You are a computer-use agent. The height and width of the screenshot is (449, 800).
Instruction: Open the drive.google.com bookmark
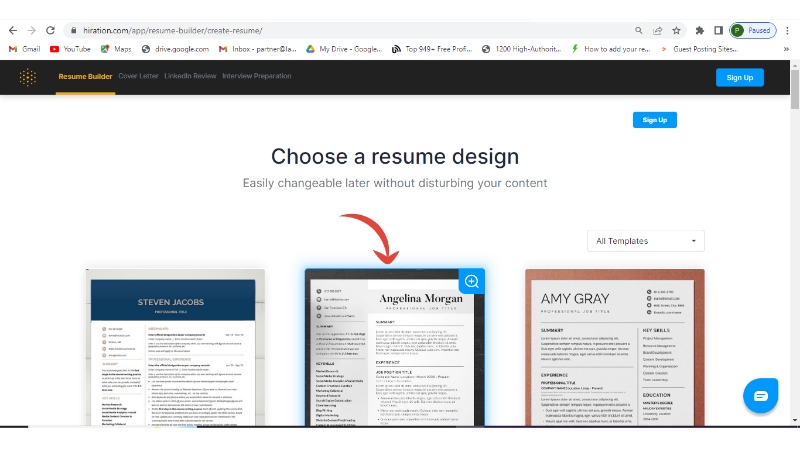(x=175, y=49)
